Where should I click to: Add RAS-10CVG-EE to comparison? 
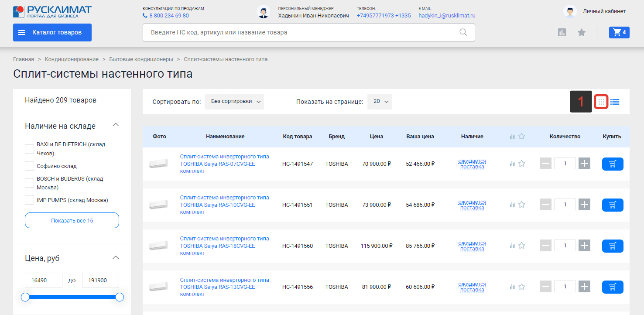tap(513, 205)
